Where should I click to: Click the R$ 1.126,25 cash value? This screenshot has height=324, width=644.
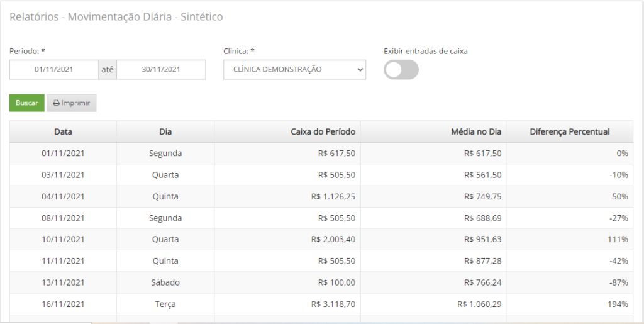tap(333, 197)
